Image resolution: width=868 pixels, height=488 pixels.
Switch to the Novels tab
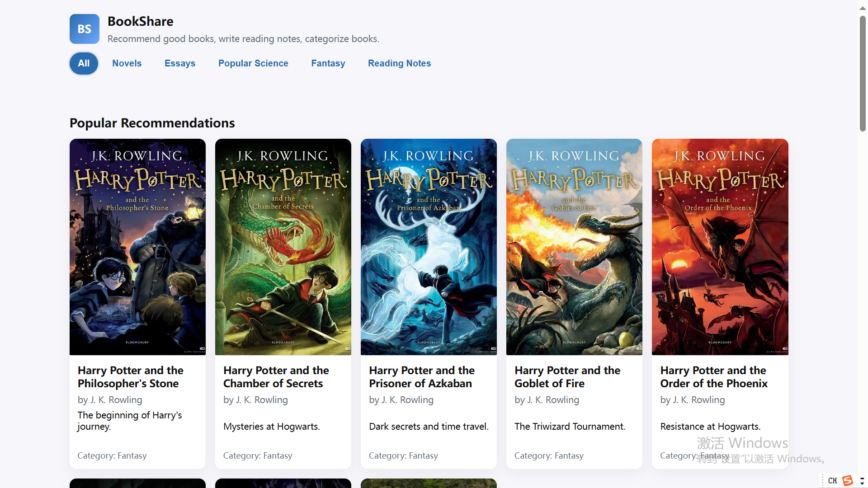click(127, 63)
